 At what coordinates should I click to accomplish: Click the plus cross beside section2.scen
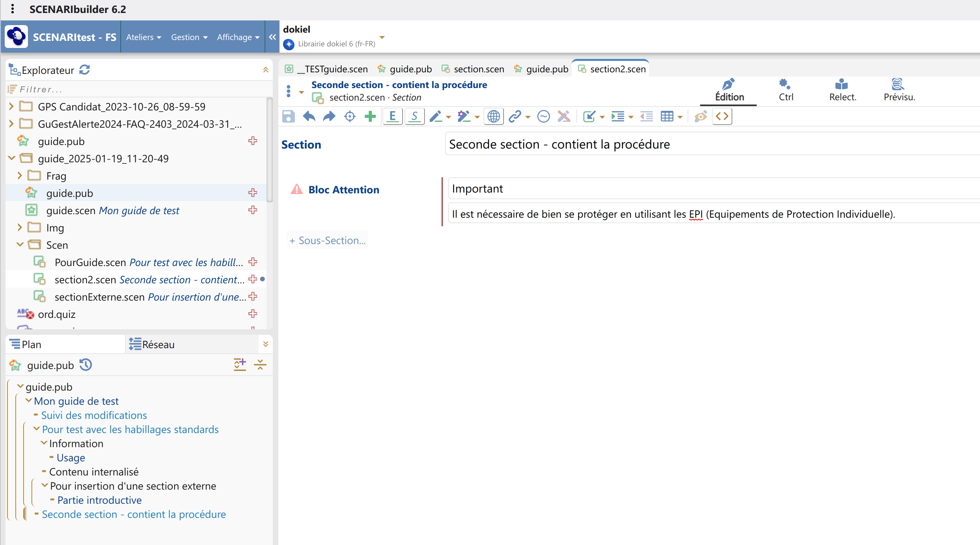click(x=253, y=279)
